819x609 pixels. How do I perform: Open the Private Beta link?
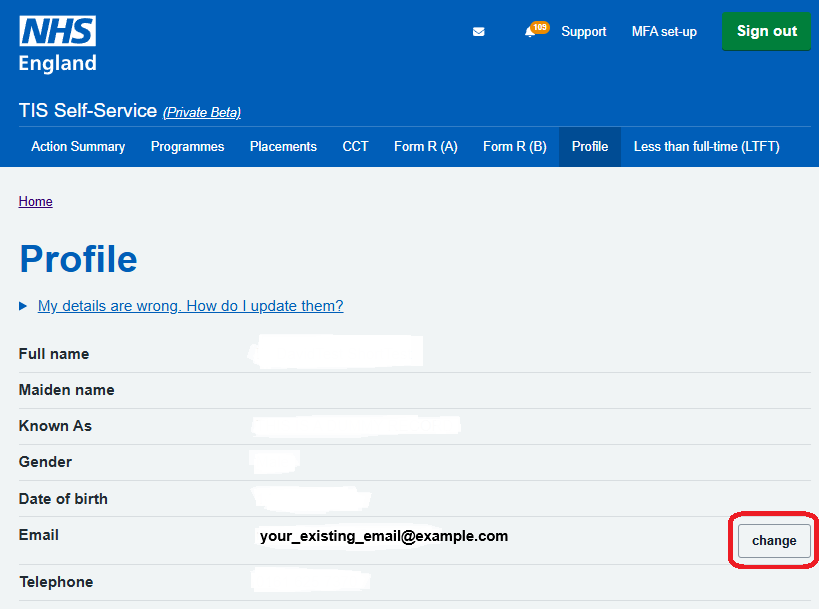point(202,112)
